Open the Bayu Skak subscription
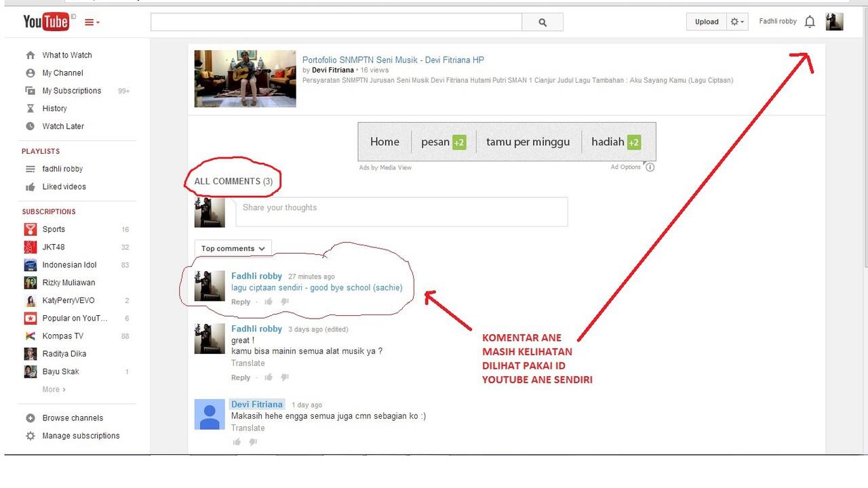 [x=61, y=371]
